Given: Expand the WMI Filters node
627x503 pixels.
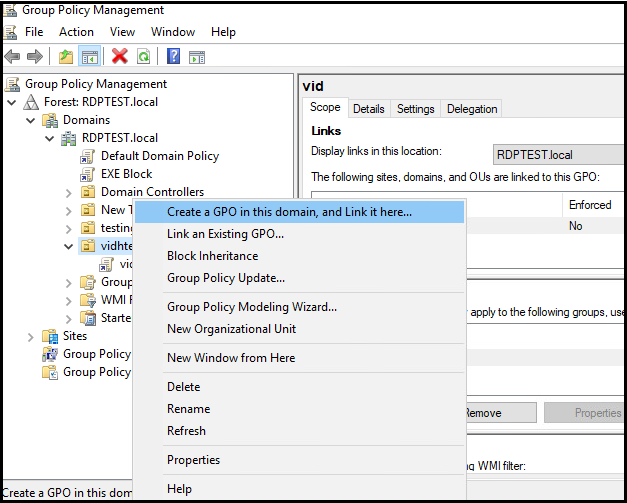Looking at the screenshot, I should pos(69,301).
